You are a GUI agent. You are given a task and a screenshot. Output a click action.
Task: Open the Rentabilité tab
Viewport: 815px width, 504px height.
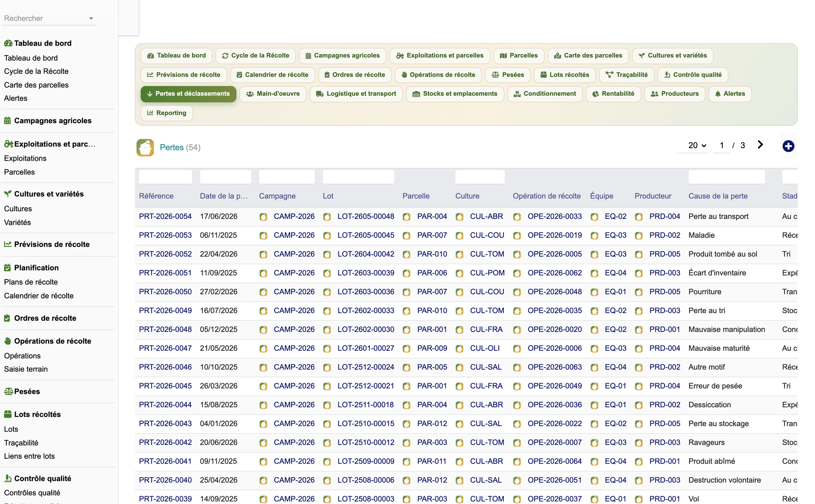point(613,94)
